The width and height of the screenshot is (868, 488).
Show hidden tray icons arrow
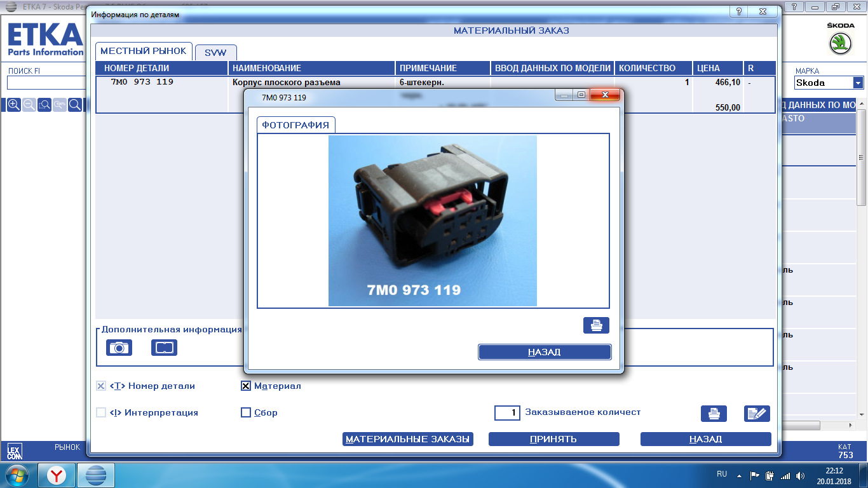tap(739, 475)
